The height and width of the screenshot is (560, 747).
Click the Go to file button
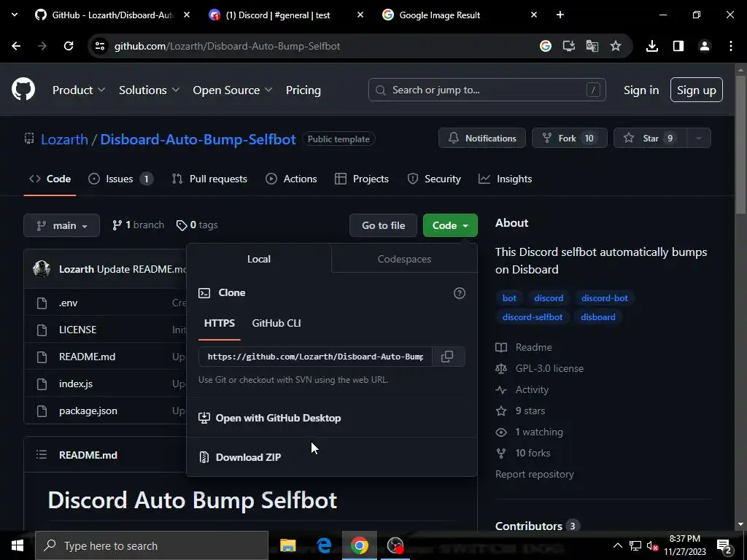coord(383,225)
